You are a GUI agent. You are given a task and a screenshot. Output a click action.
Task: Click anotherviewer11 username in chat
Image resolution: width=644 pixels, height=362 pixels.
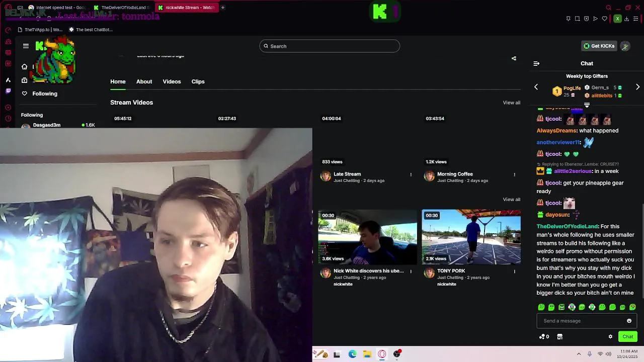pos(558,142)
